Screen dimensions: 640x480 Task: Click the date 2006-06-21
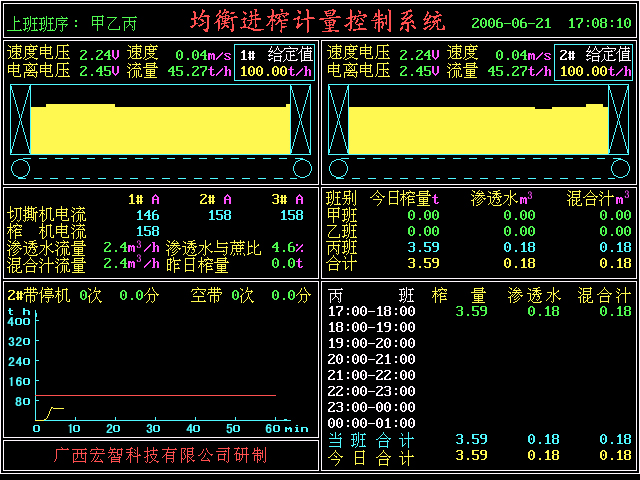point(511,23)
